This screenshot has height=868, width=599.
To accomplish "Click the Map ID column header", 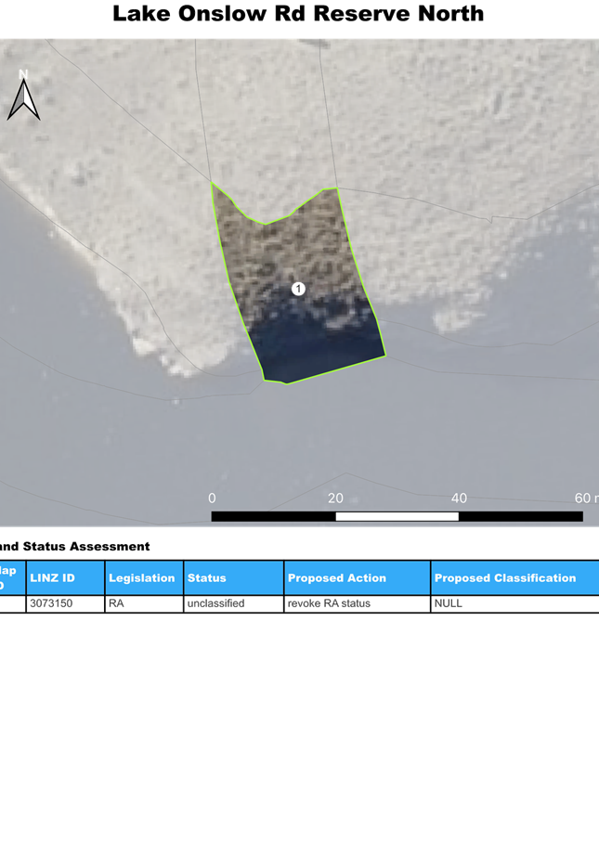I will click(x=9, y=577).
